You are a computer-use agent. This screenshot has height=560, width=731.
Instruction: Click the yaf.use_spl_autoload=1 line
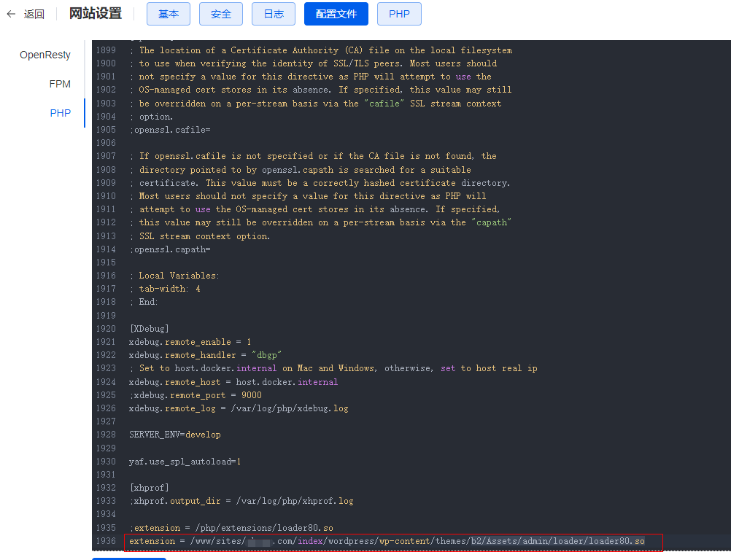coord(185,462)
